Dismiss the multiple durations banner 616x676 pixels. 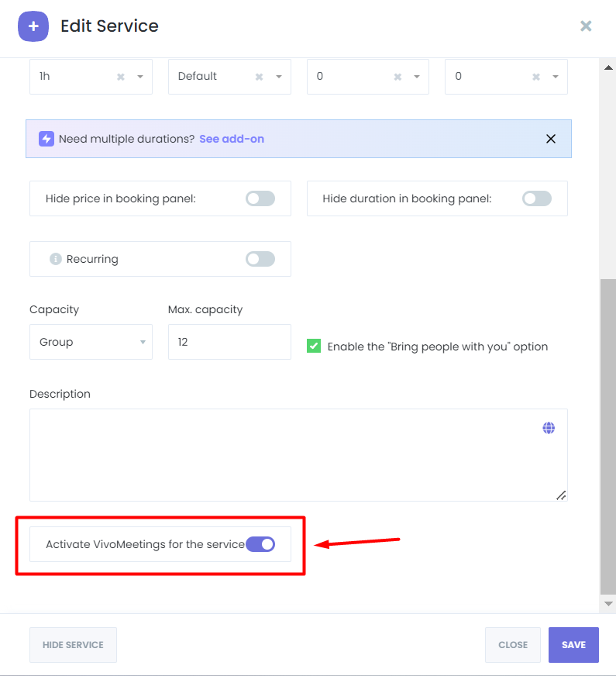tap(551, 139)
